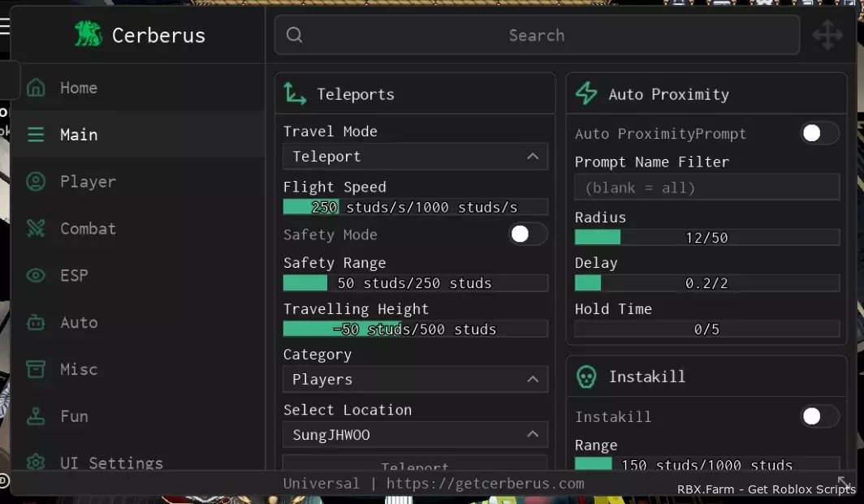Viewport: 864px width, 504px height.
Task: Turn on Auto ProximityPrompt switch
Action: click(x=819, y=133)
